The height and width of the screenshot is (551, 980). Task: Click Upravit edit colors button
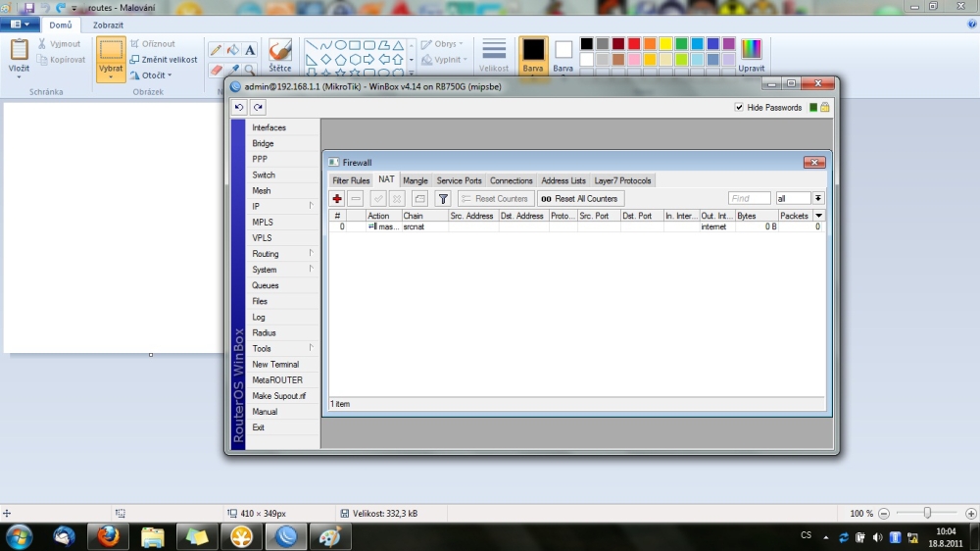point(752,56)
